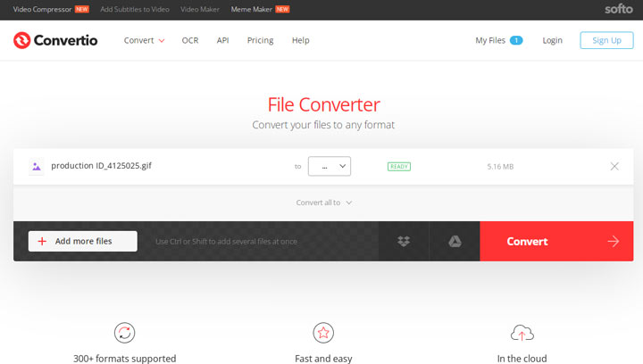Click the Fast and easy text
The image size is (643, 364).
pos(323,359)
